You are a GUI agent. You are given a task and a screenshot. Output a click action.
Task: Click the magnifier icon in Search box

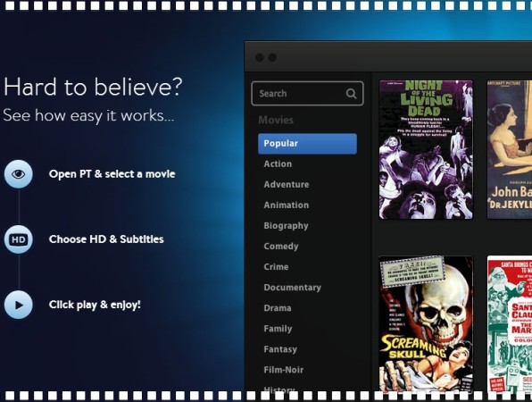351,94
